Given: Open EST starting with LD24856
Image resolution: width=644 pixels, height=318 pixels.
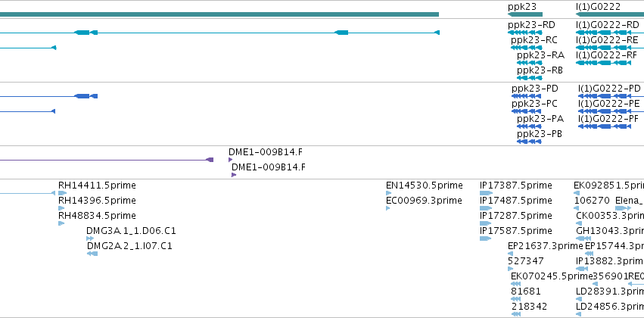Looking at the screenshot, I should [x=610, y=307].
